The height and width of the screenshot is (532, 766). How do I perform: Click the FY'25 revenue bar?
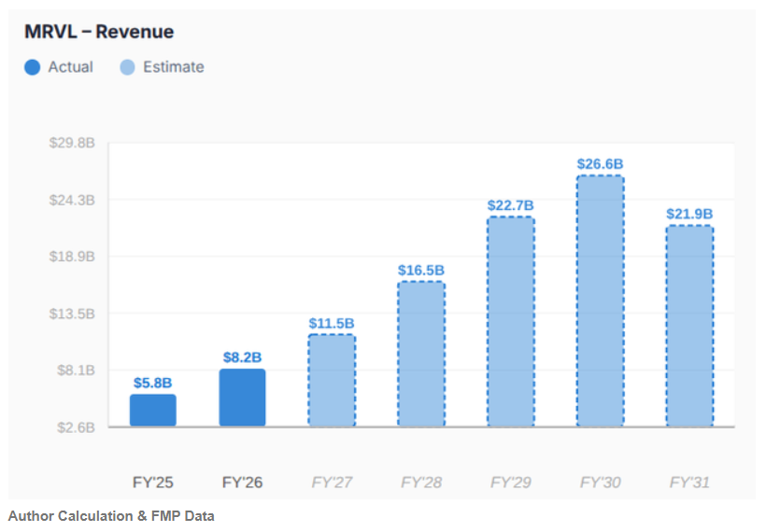point(153,411)
